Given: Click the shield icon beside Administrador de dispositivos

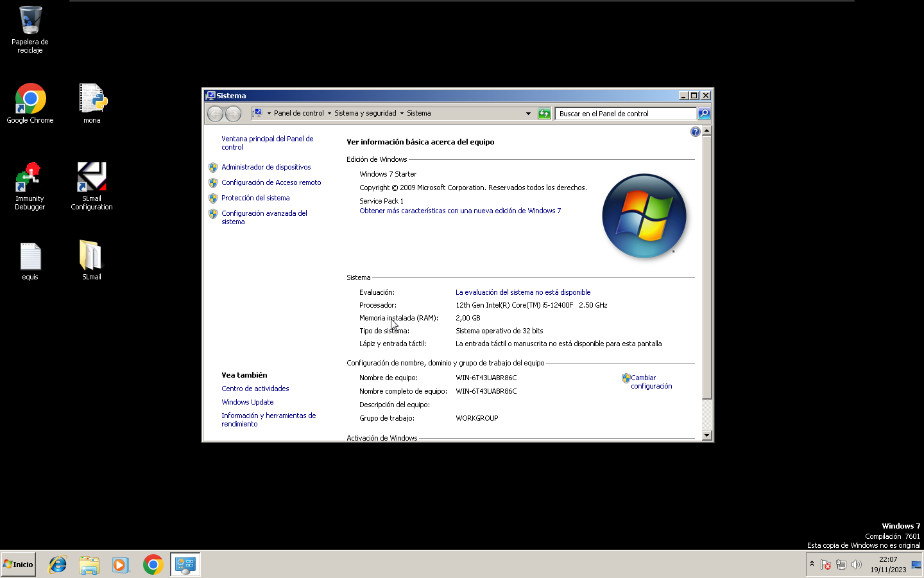Looking at the screenshot, I should [x=213, y=167].
